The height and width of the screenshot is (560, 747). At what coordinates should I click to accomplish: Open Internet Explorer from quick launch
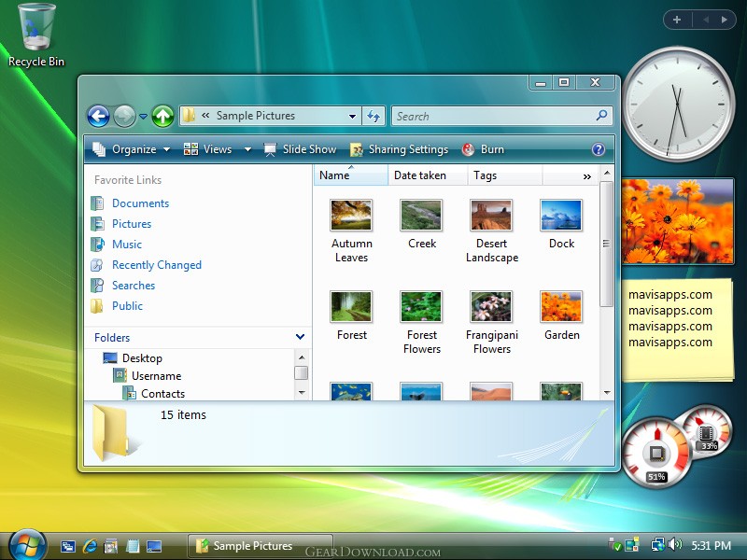pos(90,546)
